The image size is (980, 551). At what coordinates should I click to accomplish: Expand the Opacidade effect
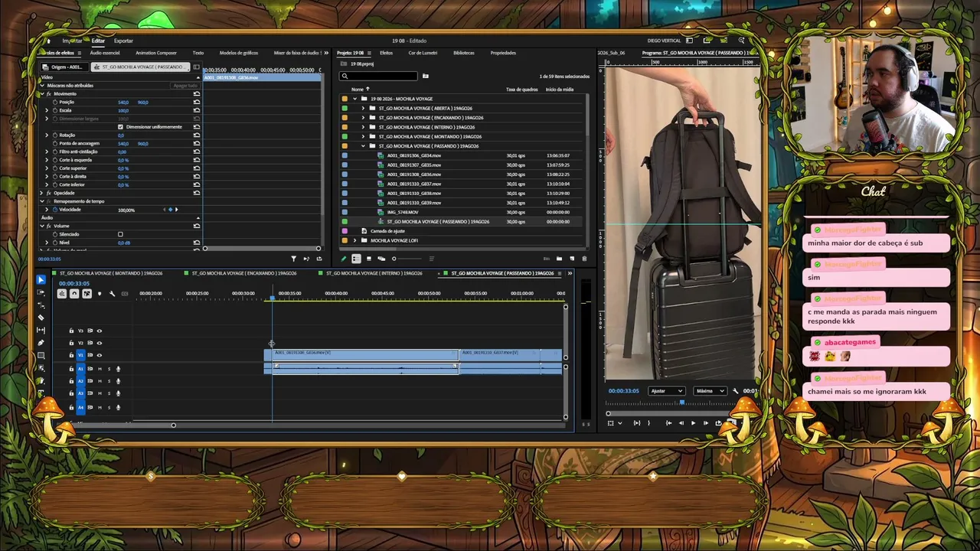click(x=42, y=193)
